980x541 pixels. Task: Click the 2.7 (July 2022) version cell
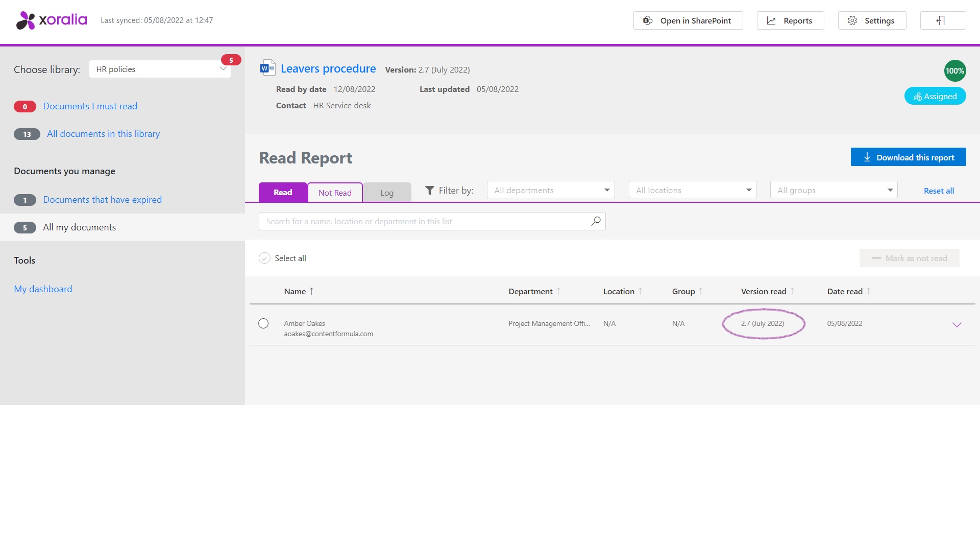pyautogui.click(x=763, y=323)
